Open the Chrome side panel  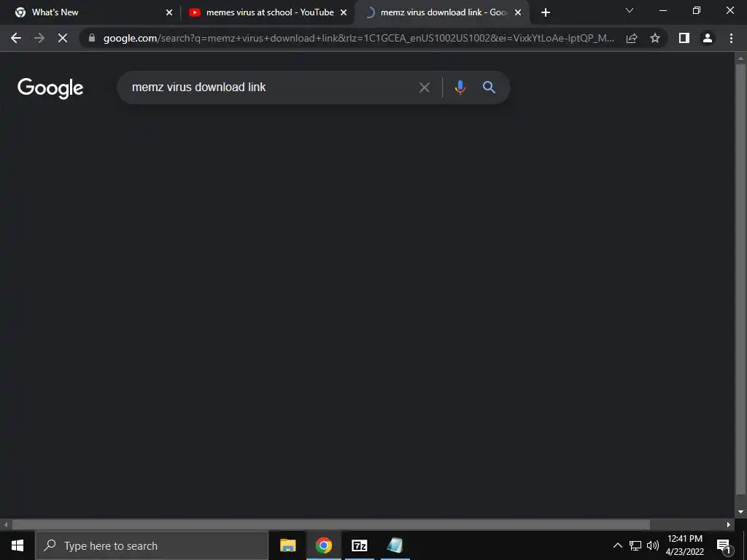click(x=684, y=38)
